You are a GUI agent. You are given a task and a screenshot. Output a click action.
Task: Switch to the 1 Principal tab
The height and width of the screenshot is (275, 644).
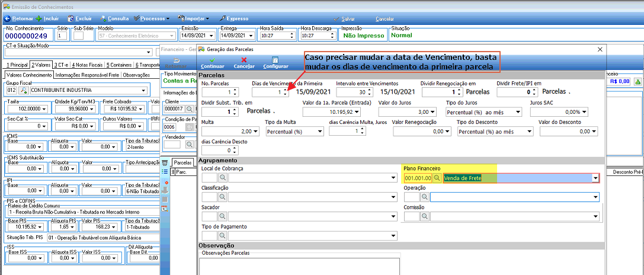click(17, 65)
